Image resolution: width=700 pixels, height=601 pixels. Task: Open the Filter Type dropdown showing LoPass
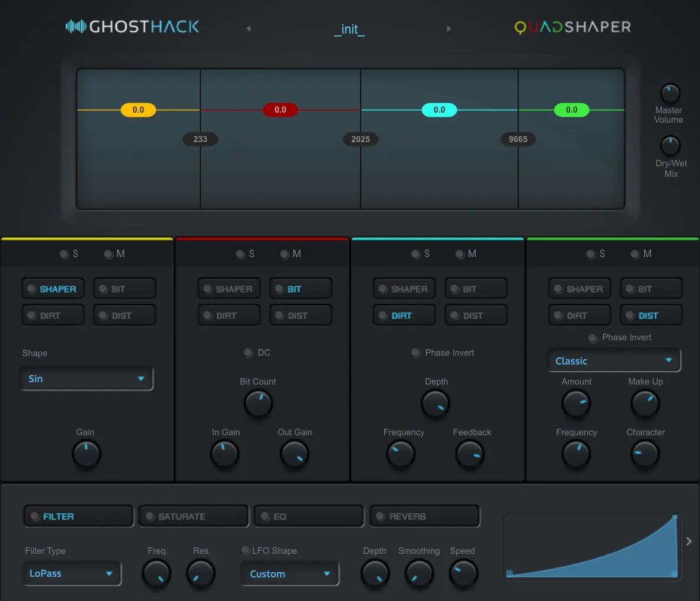tap(71, 573)
